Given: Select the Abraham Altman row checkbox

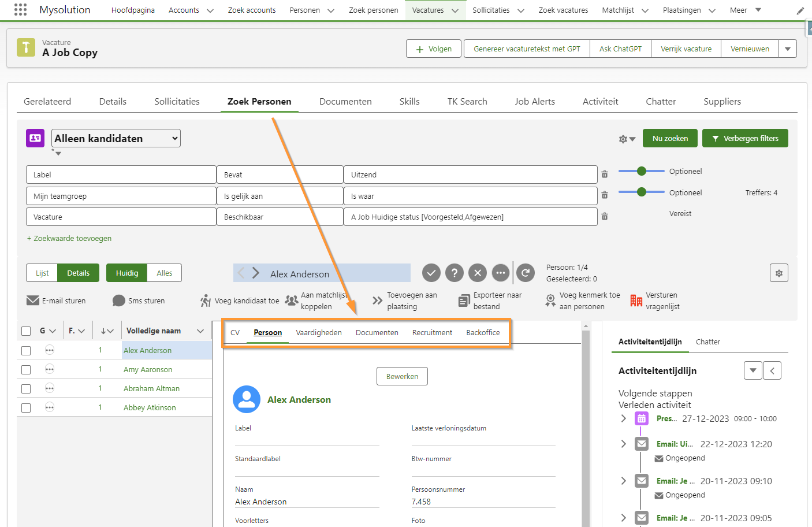Looking at the screenshot, I should pyautogui.click(x=26, y=388).
